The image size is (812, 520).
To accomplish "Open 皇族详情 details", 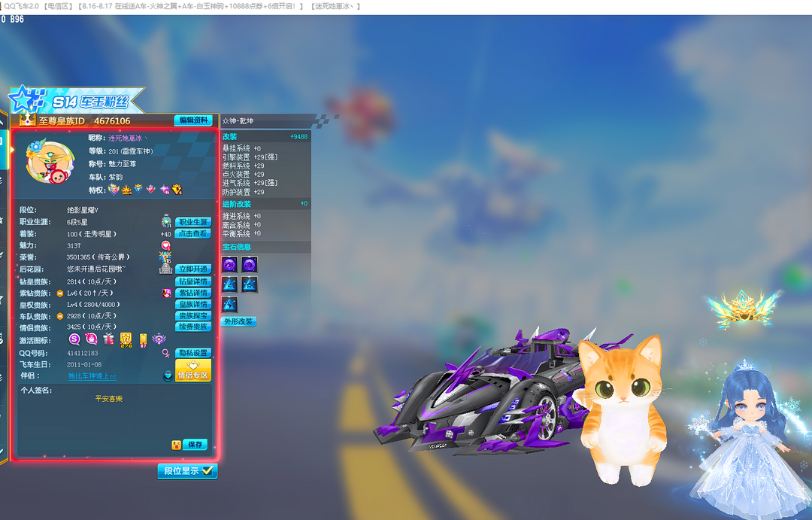I will [x=193, y=304].
